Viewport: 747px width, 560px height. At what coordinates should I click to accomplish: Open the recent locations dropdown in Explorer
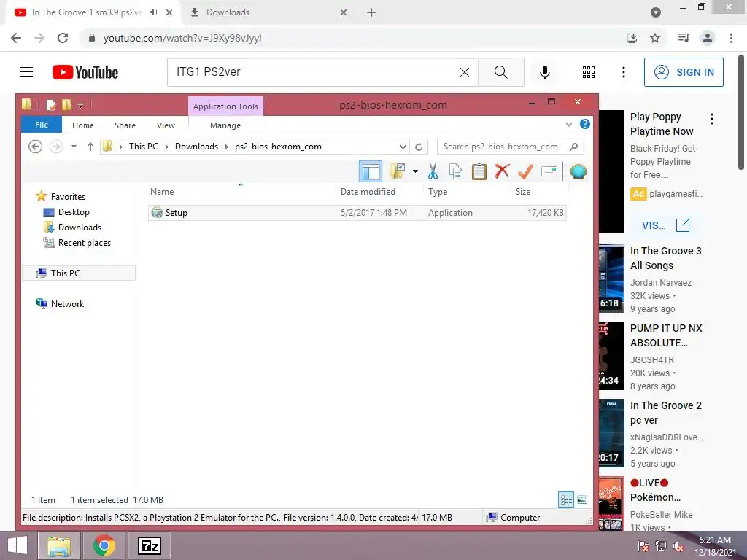point(74,147)
